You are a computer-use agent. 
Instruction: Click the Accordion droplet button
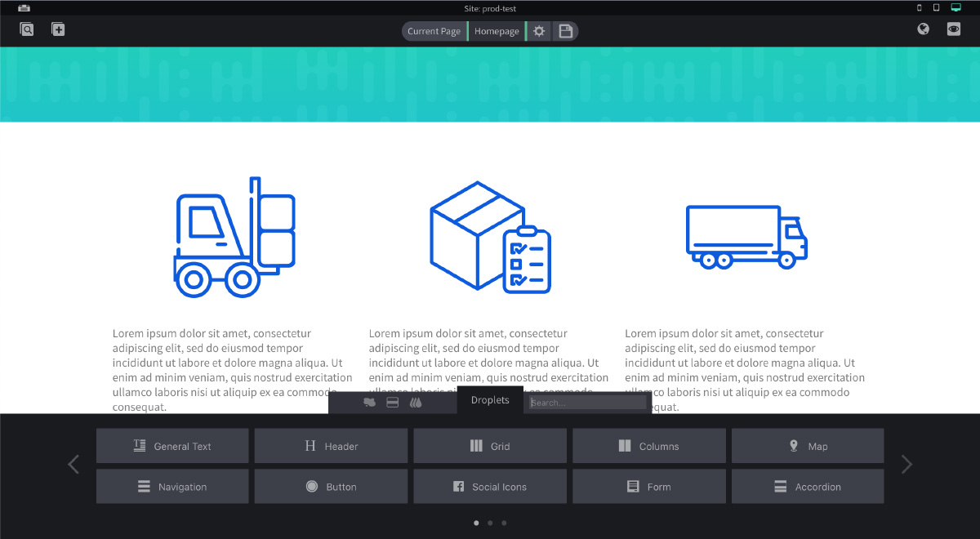click(x=808, y=487)
